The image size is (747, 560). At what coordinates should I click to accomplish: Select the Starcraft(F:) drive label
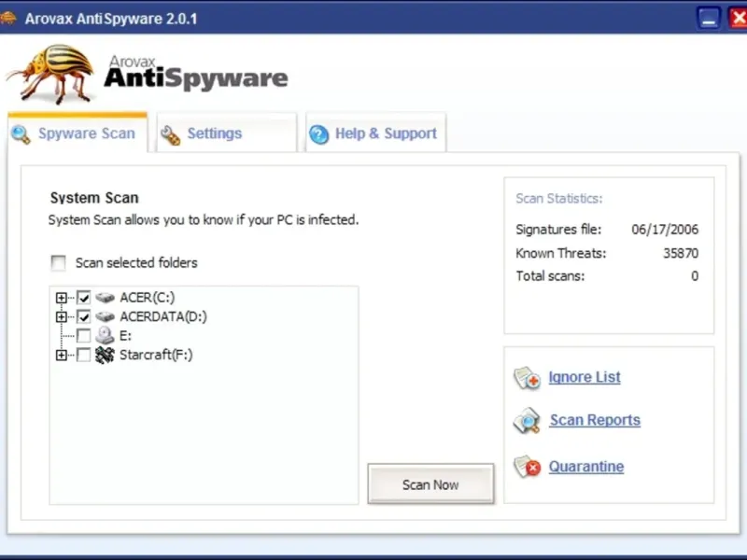pos(156,355)
